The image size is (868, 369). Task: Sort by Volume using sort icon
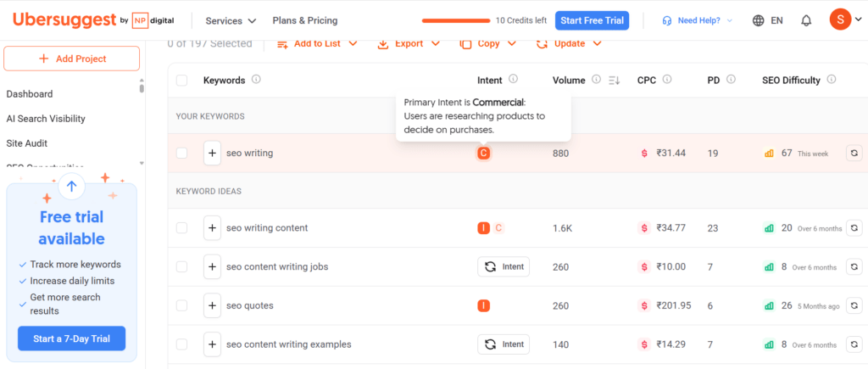coord(614,81)
